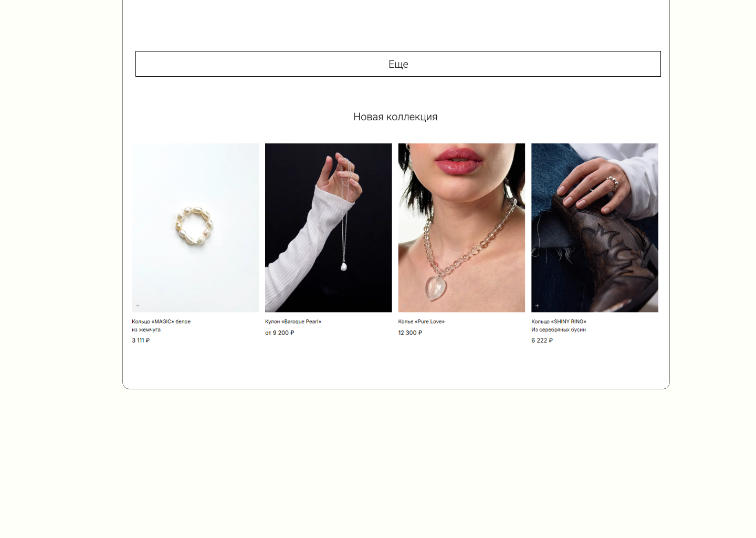756x538 pixels.
Task: Click the Кольцо «MAGIC» белое title
Action: (x=161, y=322)
